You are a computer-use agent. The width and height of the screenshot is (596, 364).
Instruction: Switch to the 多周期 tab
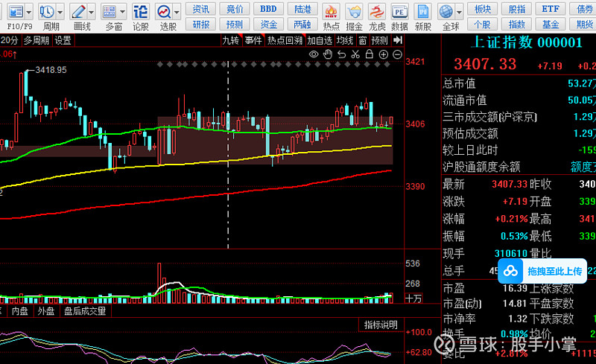pyautogui.click(x=37, y=40)
